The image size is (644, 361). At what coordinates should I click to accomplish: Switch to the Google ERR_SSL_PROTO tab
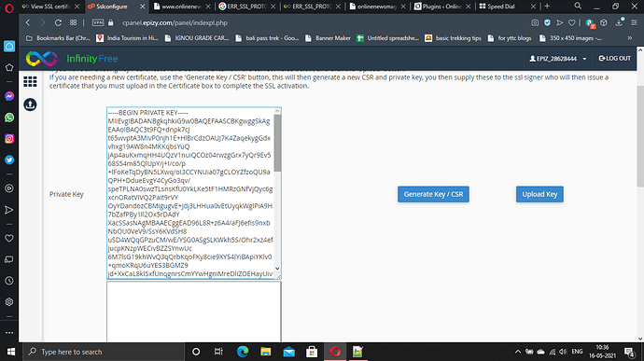click(x=247, y=7)
